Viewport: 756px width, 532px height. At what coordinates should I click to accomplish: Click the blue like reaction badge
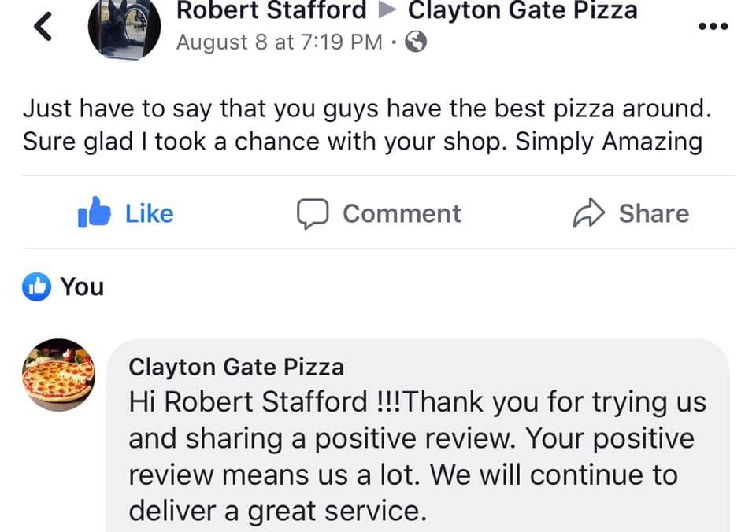point(37,286)
